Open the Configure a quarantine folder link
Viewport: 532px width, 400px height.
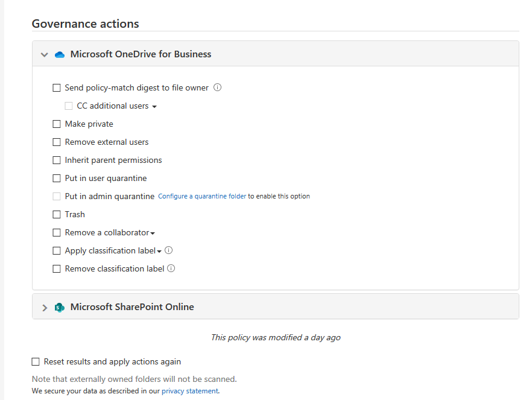(202, 196)
